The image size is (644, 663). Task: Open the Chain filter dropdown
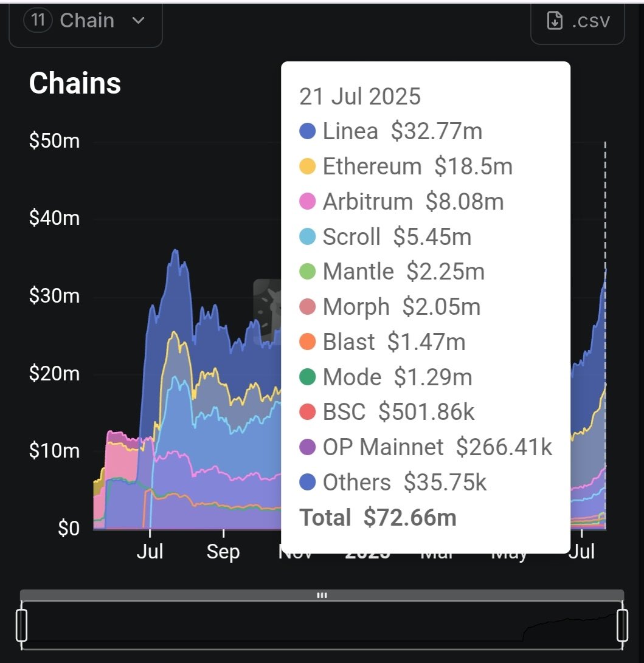pyautogui.click(x=86, y=22)
